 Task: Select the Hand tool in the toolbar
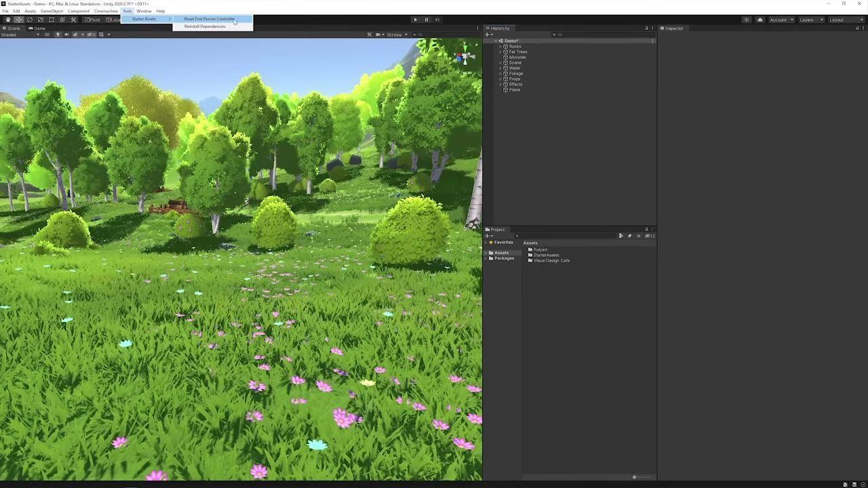(x=7, y=20)
